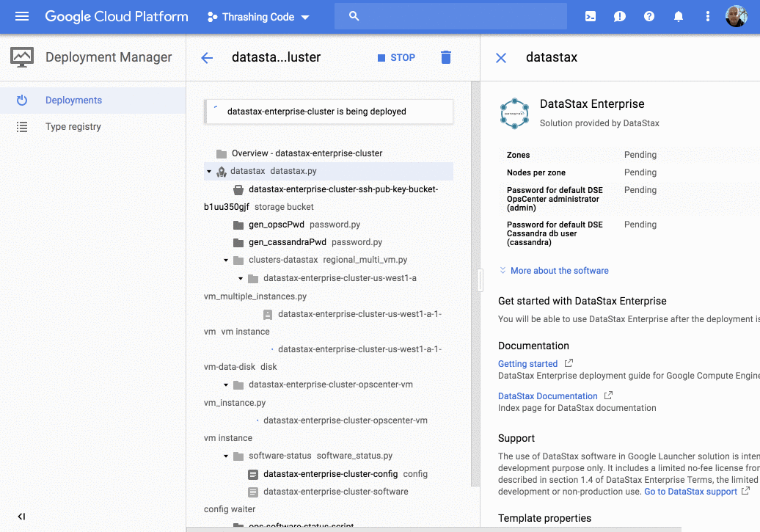Viewport: 760px width, 532px height.
Task: Open the feedback alert icon
Action: [619, 16]
